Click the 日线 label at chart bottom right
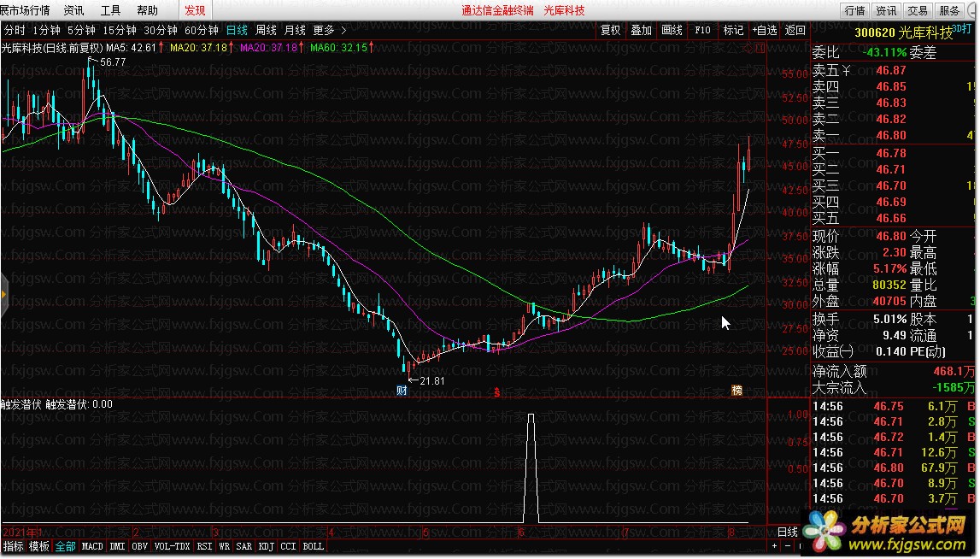The width and height of the screenshot is (980, 559). (788, 533)
